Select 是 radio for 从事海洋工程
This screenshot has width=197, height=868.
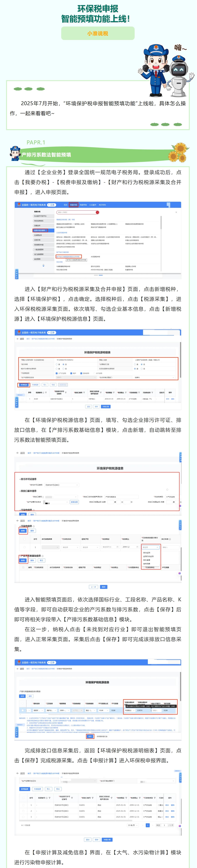pos(135,364)
